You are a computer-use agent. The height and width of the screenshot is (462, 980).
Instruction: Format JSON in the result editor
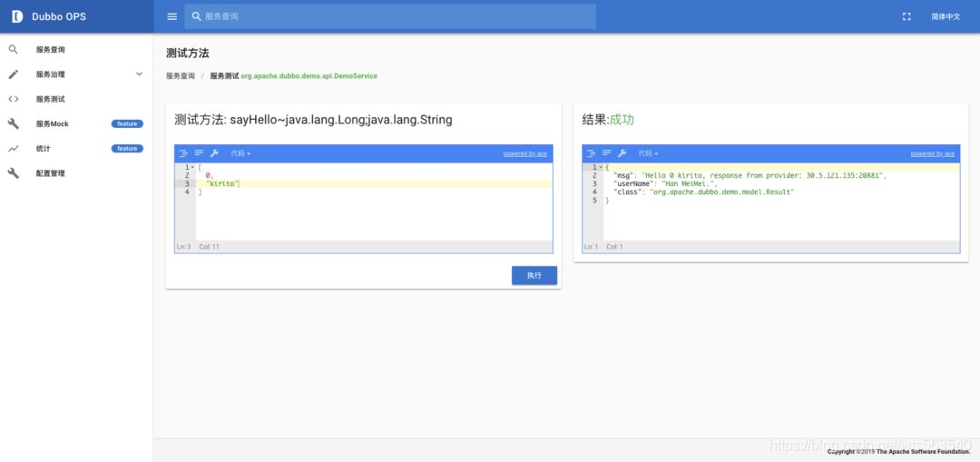[x=592, y=153]
